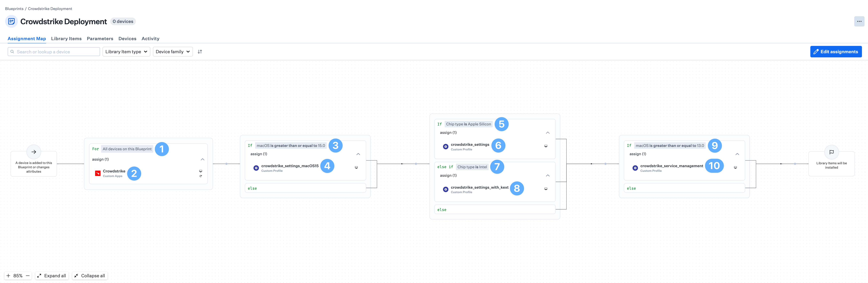Go to Blueprints via breadcrumb

coord(14,9)
